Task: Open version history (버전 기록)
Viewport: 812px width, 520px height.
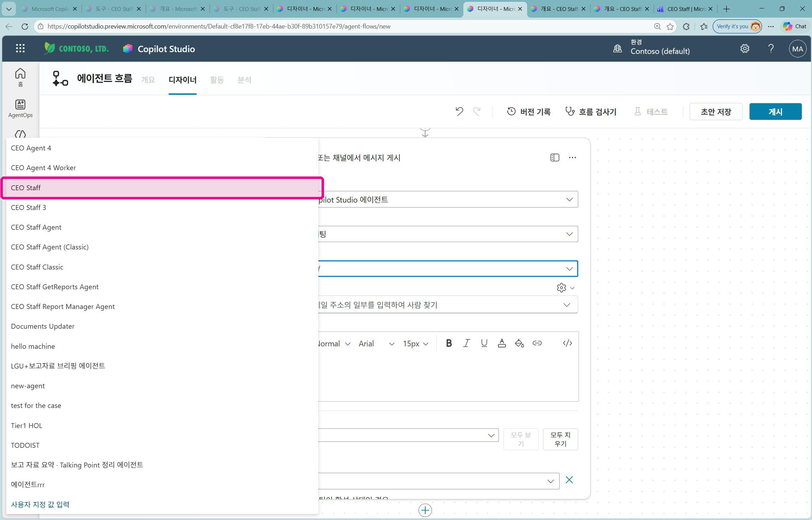Action: [x=529, y=112]
